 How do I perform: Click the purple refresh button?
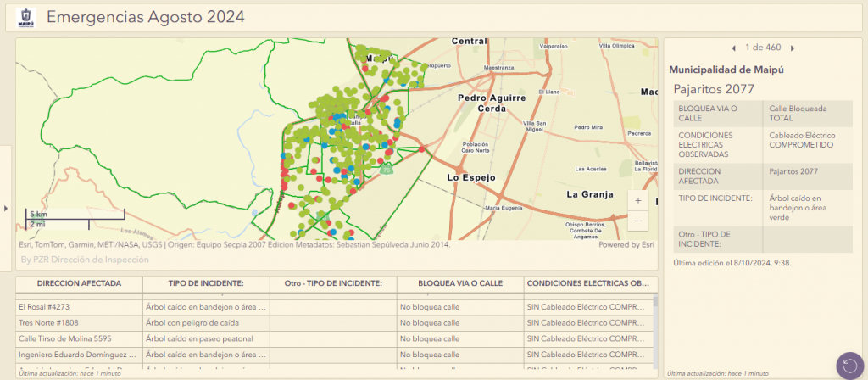coord(849,365)
